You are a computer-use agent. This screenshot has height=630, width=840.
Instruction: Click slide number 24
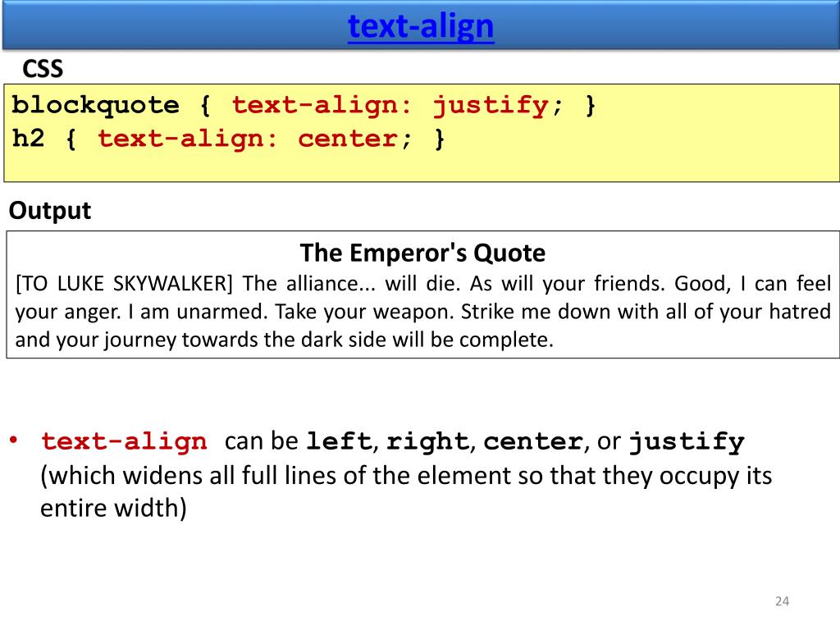[782, 601]
